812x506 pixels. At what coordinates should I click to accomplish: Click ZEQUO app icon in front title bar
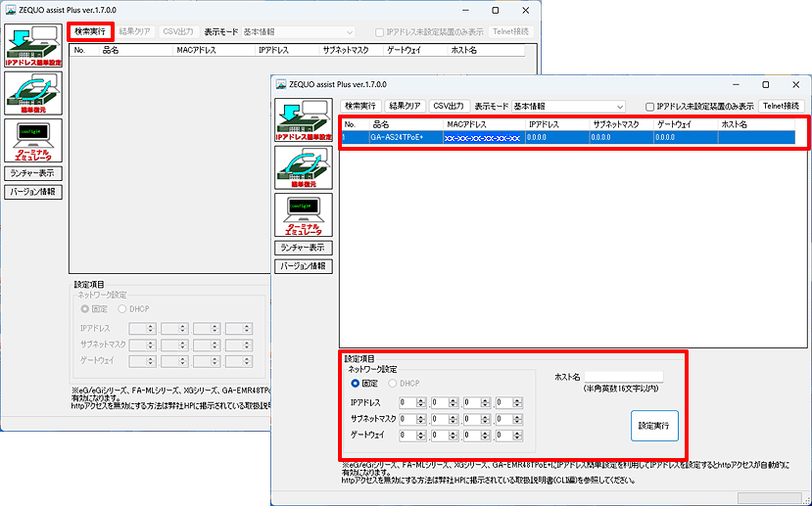tap(281, 84)
